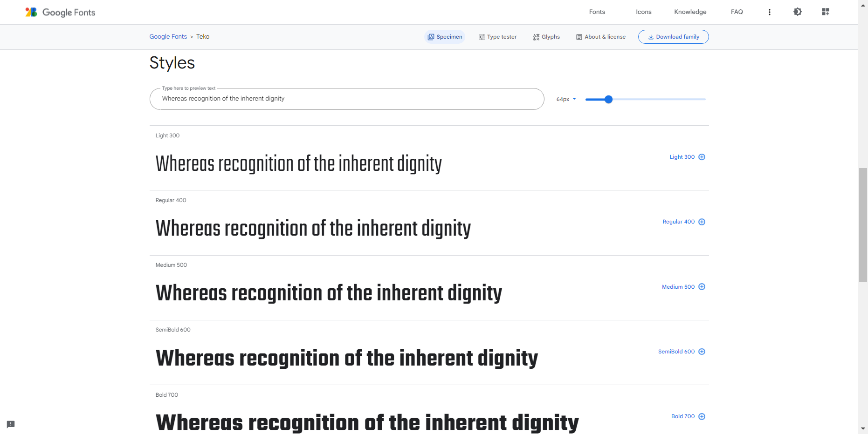This screenshot has height=434, width=868.
Task: Open the selection grid icon in header
Action: click(825, 12)
